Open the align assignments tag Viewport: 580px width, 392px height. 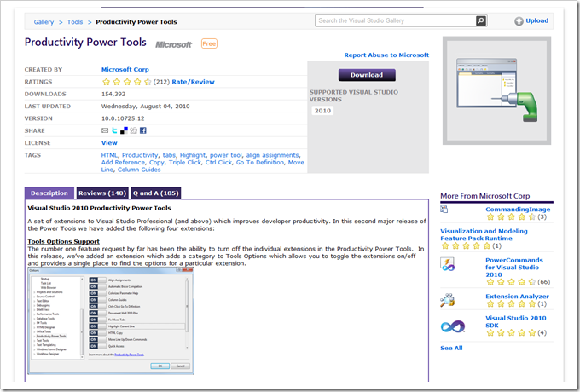[273, 155]
